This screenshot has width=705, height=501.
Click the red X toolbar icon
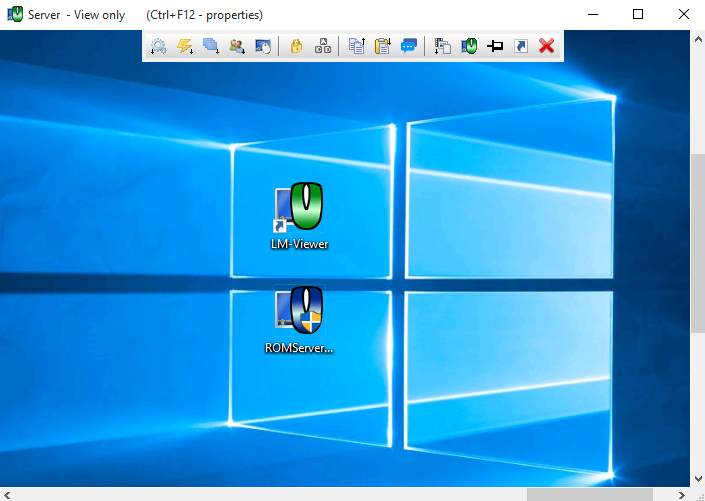tap(546, 46)
